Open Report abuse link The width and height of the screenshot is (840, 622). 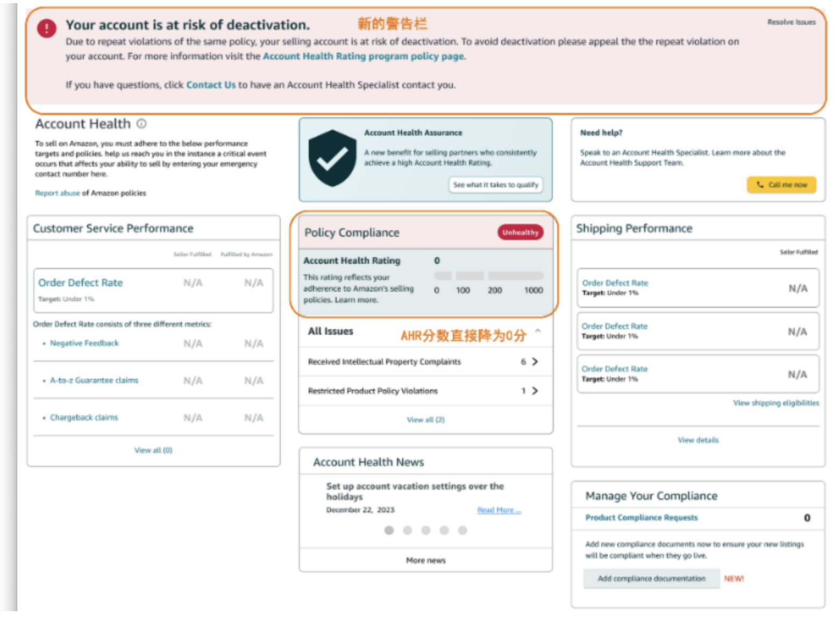(x=58, y=193)
